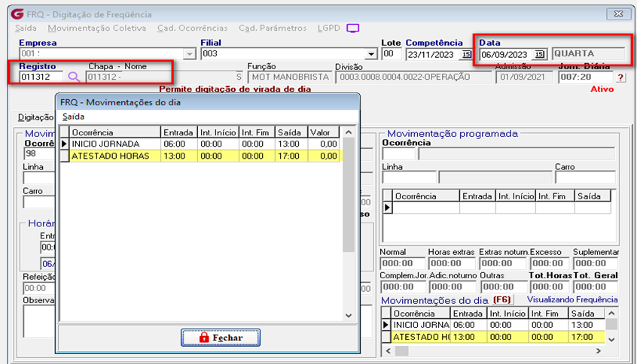Click right arrow of bottom grid horizontal scrollbar
637x364 pixels.
[x=599, y=350]
